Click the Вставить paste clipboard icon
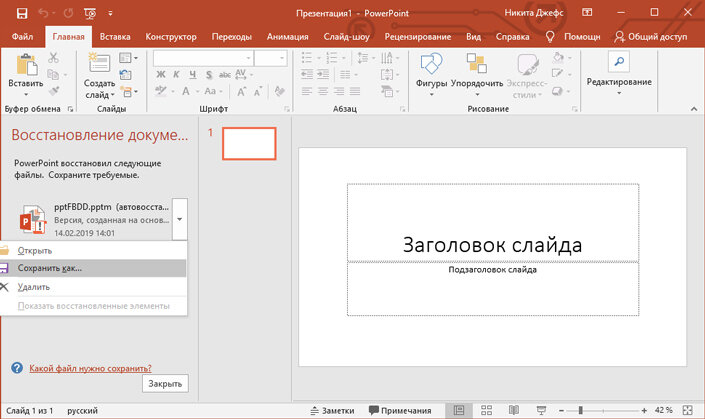705x419 pixels. [x=26, y=65]
